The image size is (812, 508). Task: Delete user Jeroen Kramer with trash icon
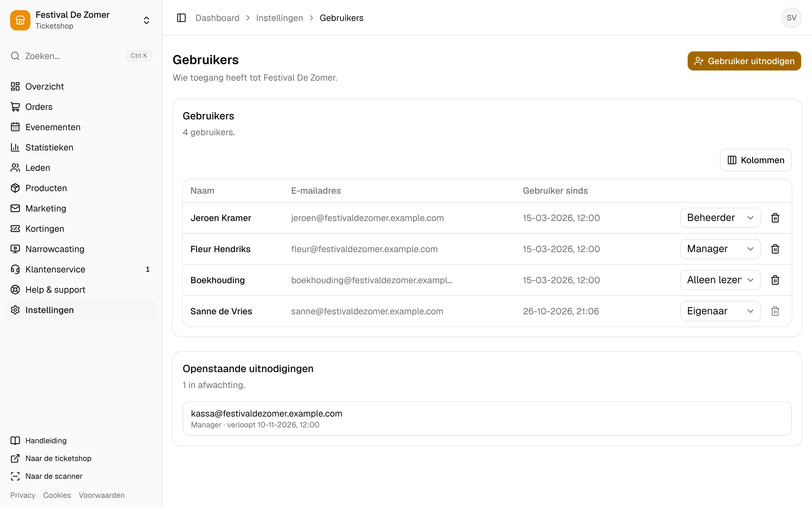click(775, 218)
